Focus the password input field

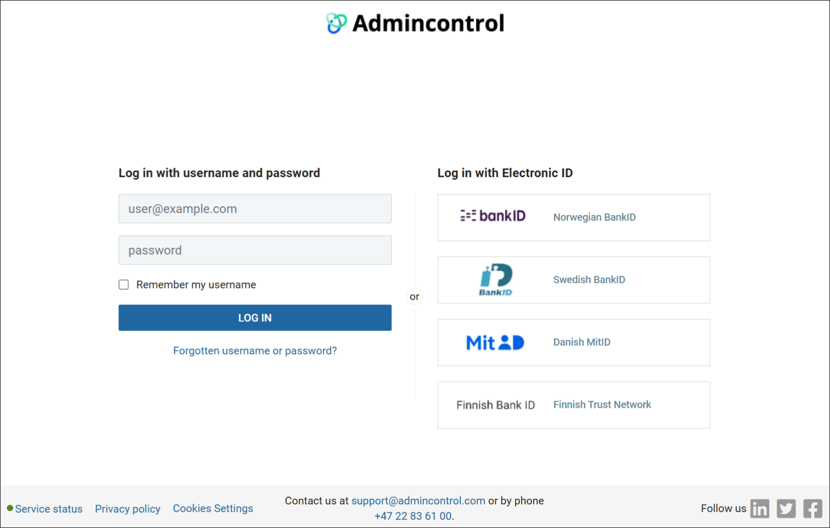point(255,250)
